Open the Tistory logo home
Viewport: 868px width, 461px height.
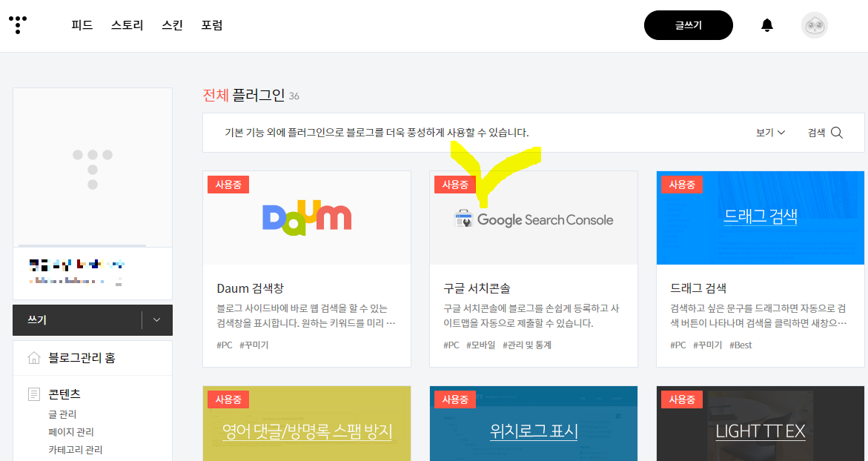(18, 25)
